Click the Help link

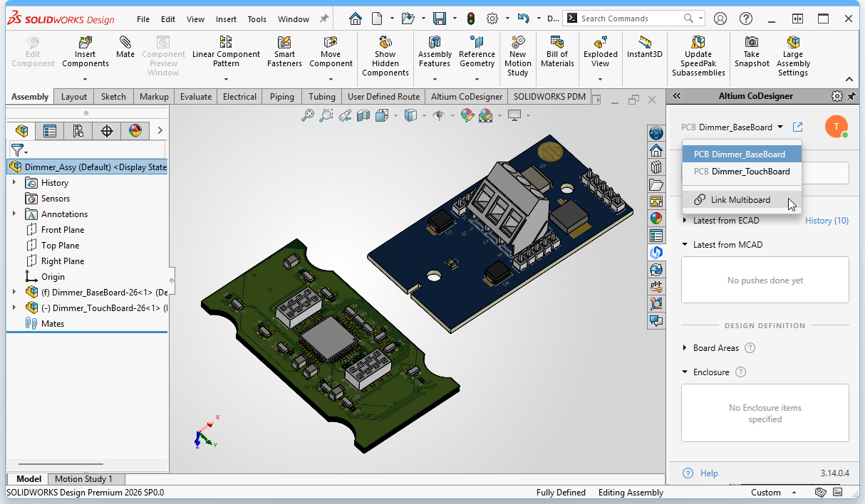[709, 473]
